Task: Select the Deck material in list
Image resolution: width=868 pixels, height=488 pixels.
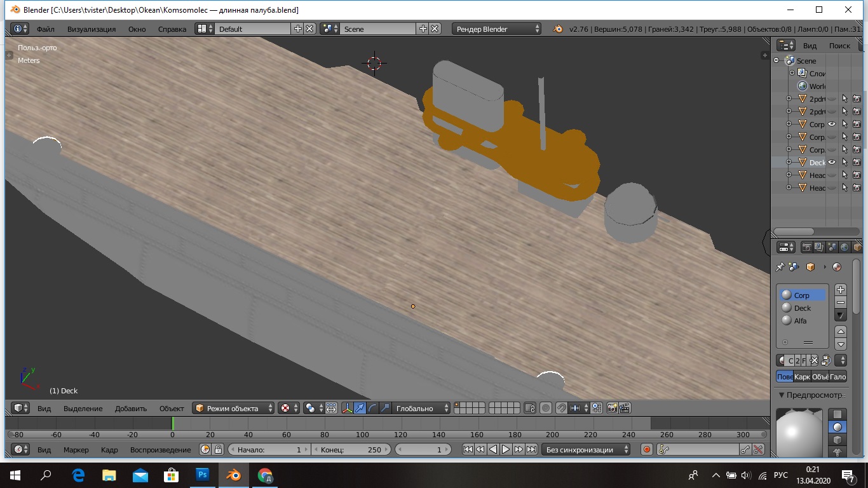Action: click(x=802, y=308)
